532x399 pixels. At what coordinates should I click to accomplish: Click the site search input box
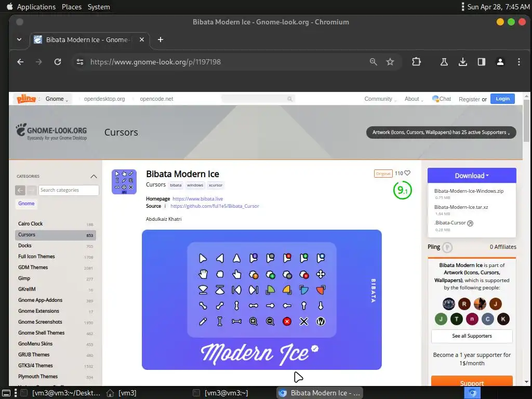point(258,99)
